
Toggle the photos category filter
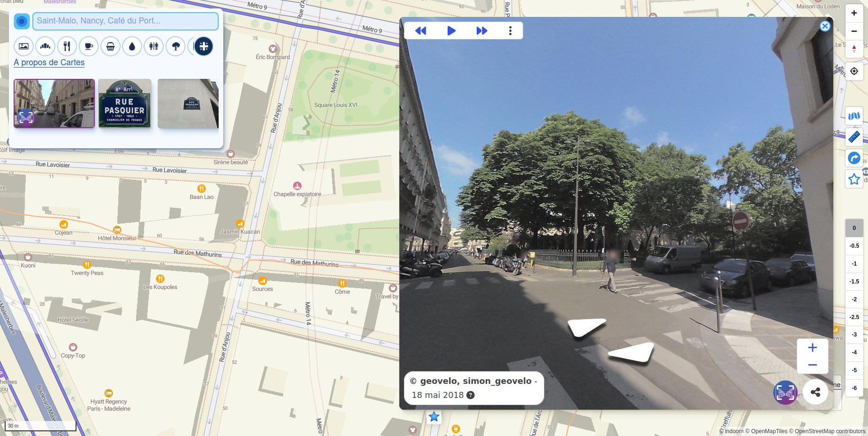coord(23,46)
